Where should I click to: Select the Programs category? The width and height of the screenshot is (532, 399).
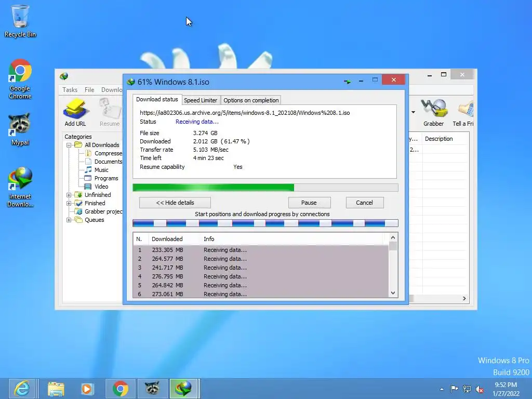click(x=101, y=178)
